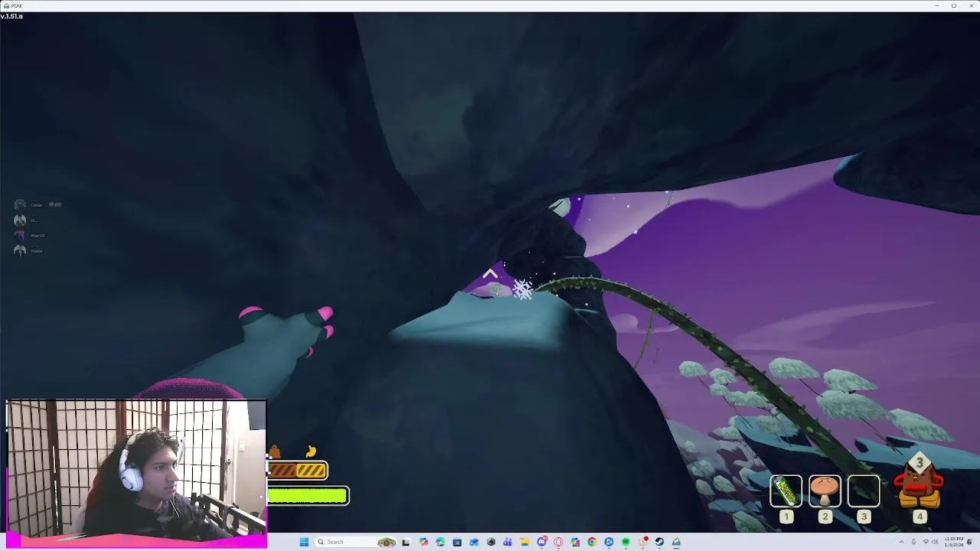Show hidden system tray icons
The height and width of the screenshot is (551, 980).
click(901, 542)
